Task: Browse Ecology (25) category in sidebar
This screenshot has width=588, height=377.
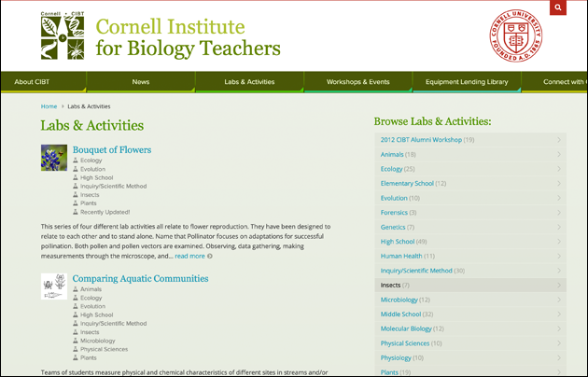Action: point(470,169)
